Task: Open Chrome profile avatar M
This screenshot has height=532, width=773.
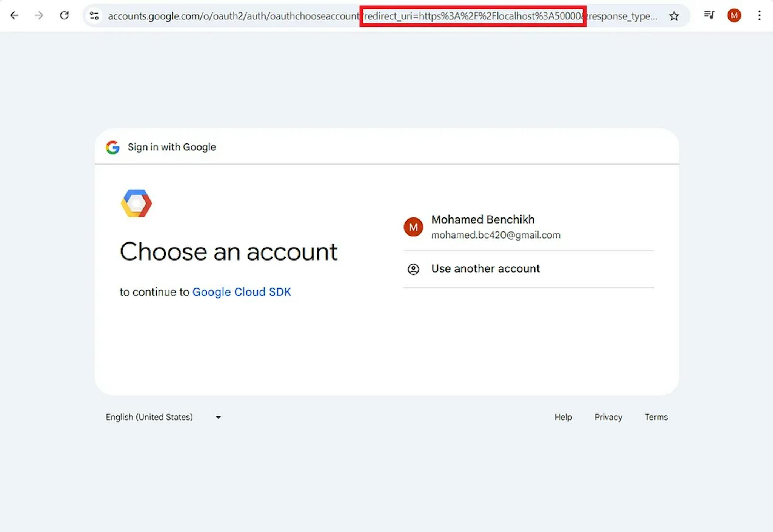Action: 734,15
